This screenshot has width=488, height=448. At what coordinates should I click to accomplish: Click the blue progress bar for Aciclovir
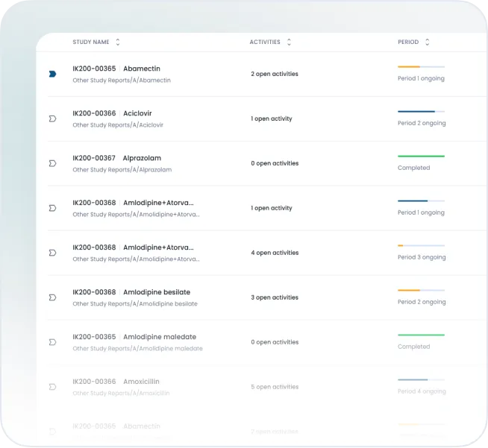pyautogui.click(x=421, y=111)
